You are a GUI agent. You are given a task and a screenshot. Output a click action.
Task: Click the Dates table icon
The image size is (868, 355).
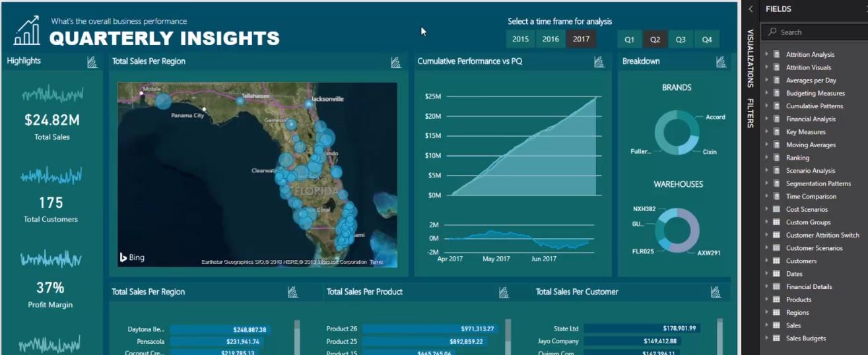pos(776,273)
